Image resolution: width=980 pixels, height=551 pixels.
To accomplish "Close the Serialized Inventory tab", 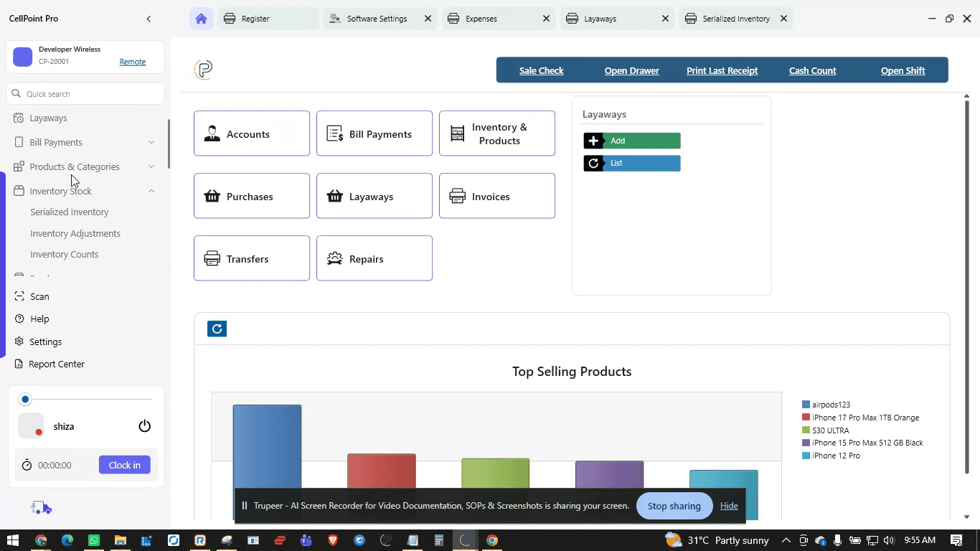I will 783,19.
